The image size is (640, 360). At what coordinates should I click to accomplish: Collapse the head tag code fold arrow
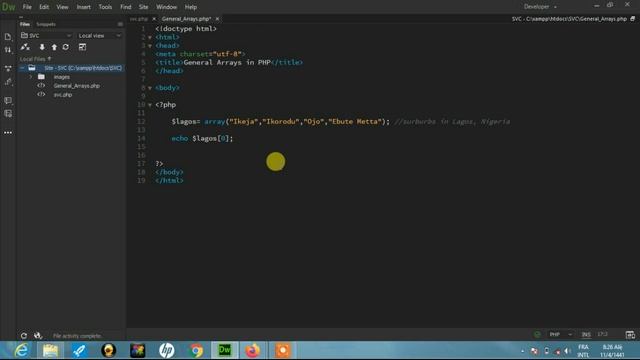[x=150, y=46]
